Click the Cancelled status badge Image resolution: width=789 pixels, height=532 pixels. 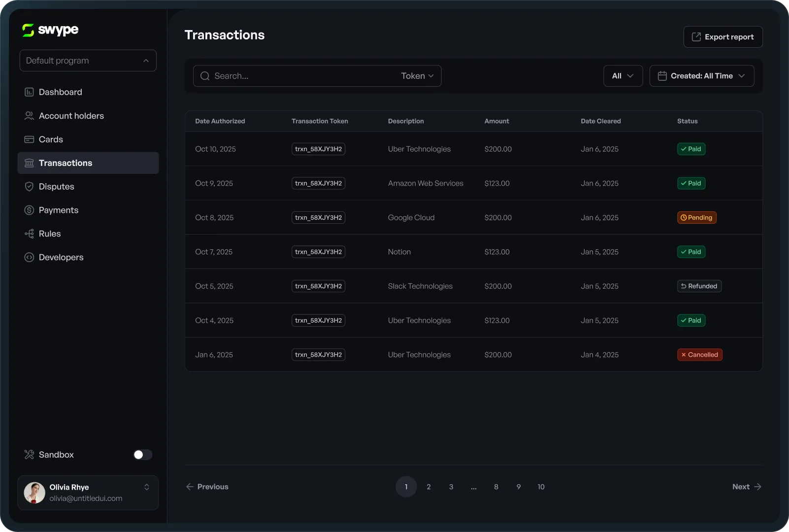(x=700, y=355)
